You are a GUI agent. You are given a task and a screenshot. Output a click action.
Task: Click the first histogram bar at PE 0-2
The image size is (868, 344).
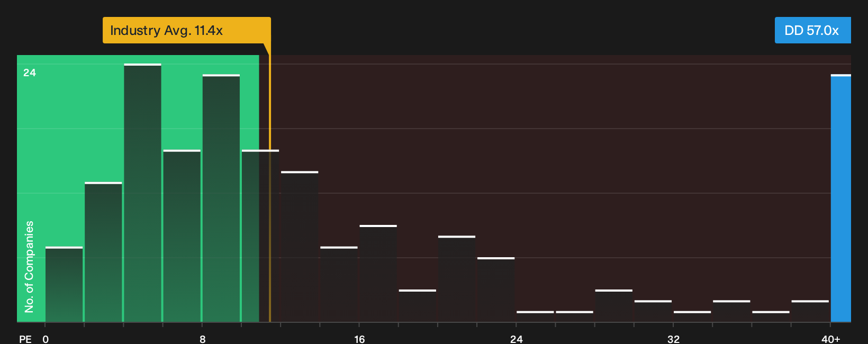tap(64, 284)
